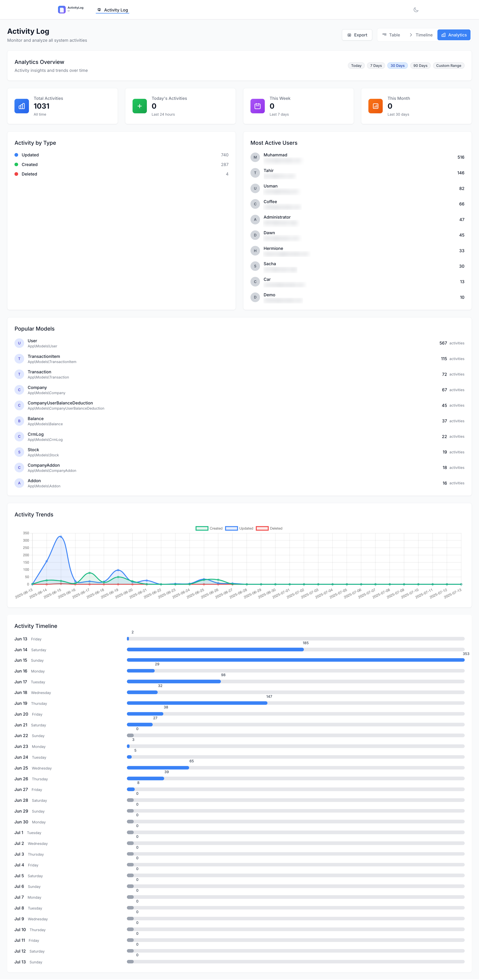Click the Jun 15 timeline bar
Viewport: 479px width, 980px height.
296,660
